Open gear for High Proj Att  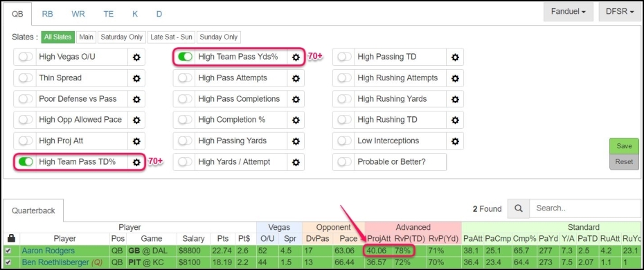click(x=136, y=141)
